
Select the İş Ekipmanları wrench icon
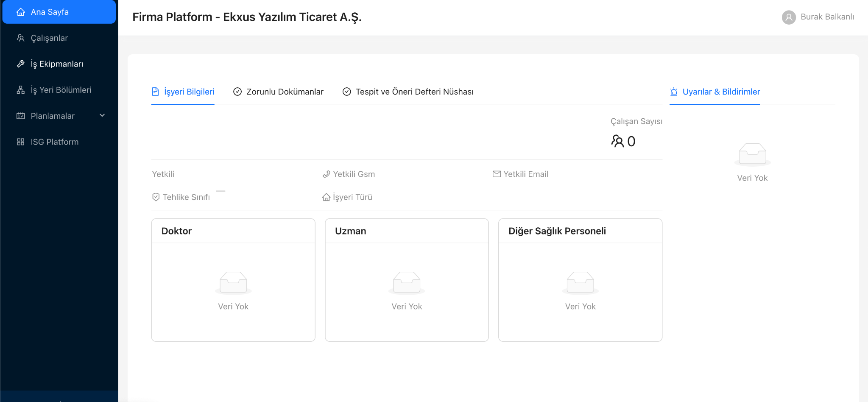tap(21, 64)
